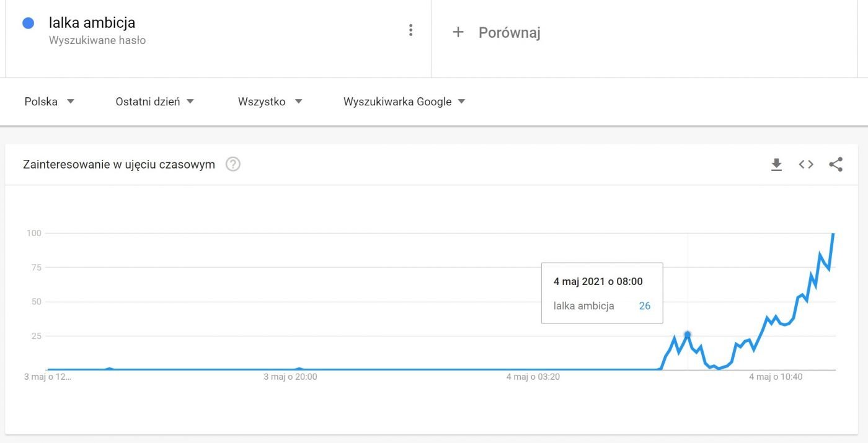Click the plus icon next to Porównaj

[x=458, y=32]
